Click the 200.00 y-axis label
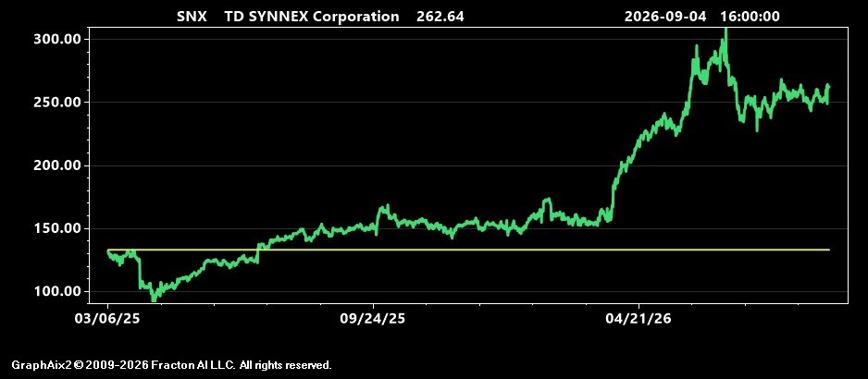 pos(59,165)
